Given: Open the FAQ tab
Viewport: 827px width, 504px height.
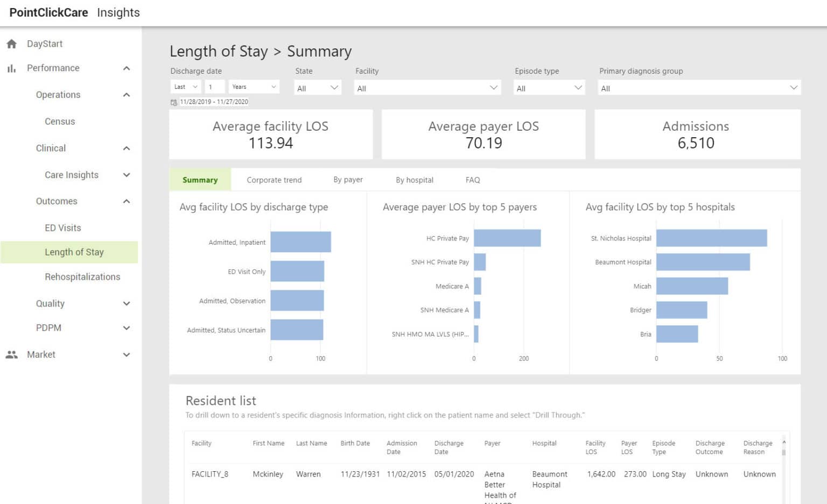Looking at the screenshot, I should point(472,180).
